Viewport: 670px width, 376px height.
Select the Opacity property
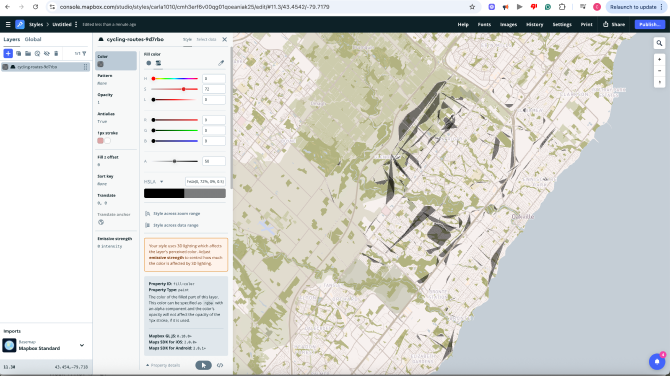(x=116, y=99)
